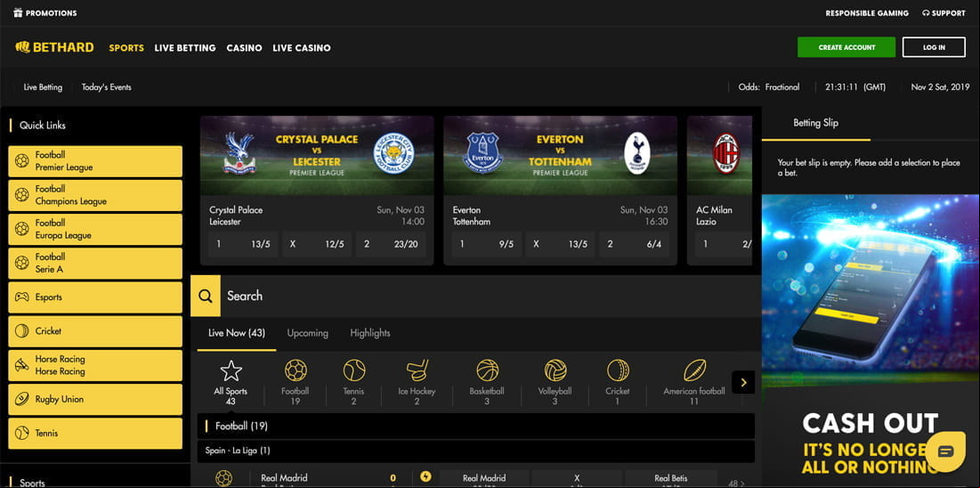Select the Live Now (43) tab
Image resolution: width=980 pixels, height=488 pixels.
237,333
